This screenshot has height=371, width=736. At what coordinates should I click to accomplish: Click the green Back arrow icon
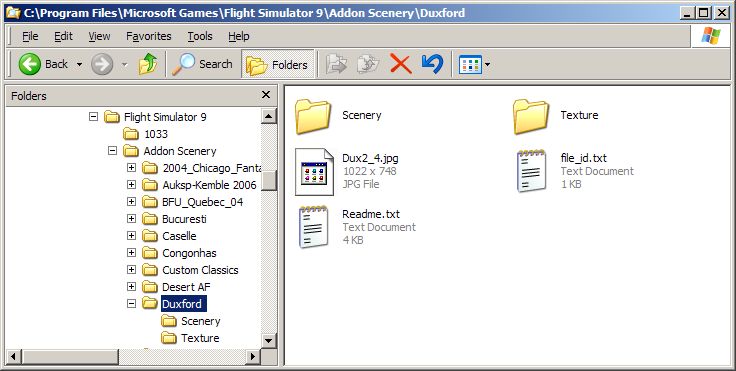point(30,64)
